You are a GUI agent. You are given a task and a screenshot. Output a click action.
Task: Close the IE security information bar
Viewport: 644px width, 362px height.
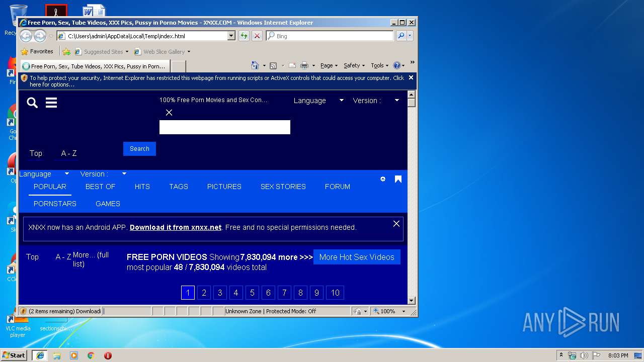point(411,77)
